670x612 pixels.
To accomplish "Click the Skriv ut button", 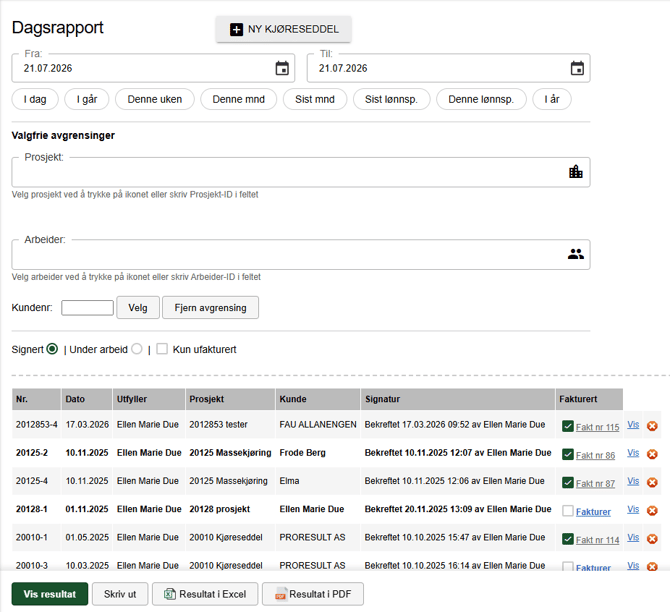I will [x=120, y=594].
